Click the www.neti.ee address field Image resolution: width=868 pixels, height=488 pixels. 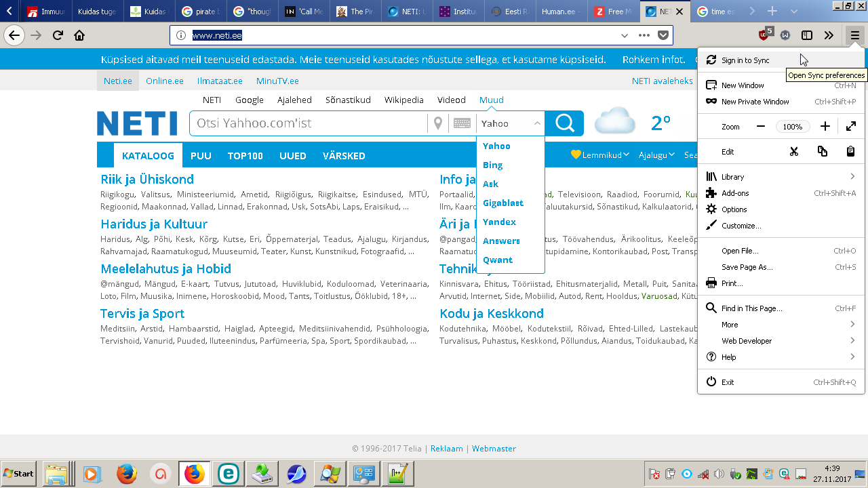point(403,36)
